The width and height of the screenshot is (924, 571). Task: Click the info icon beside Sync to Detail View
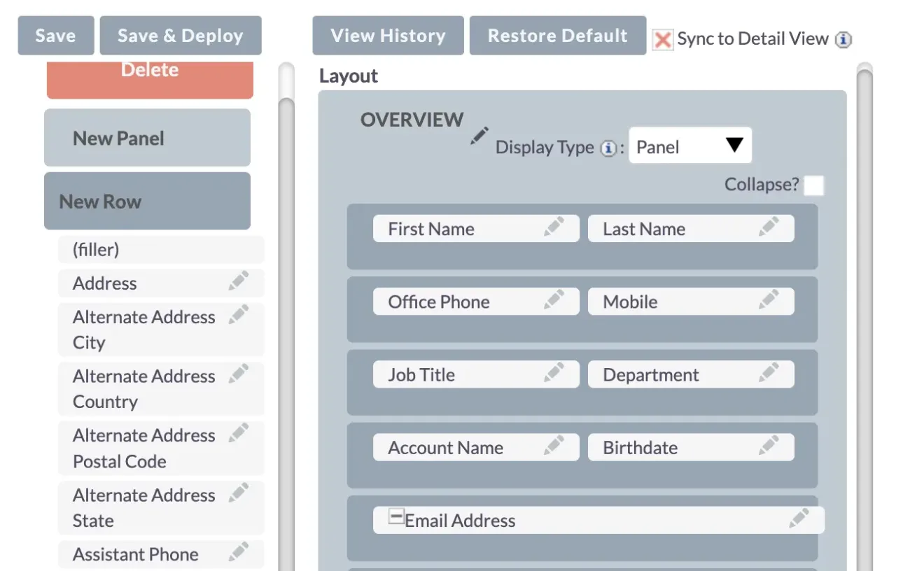843,39
